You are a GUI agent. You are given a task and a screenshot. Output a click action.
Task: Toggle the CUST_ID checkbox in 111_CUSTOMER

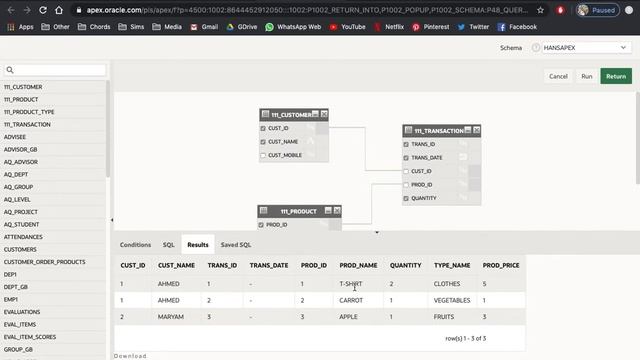click(x=263, y=128)
